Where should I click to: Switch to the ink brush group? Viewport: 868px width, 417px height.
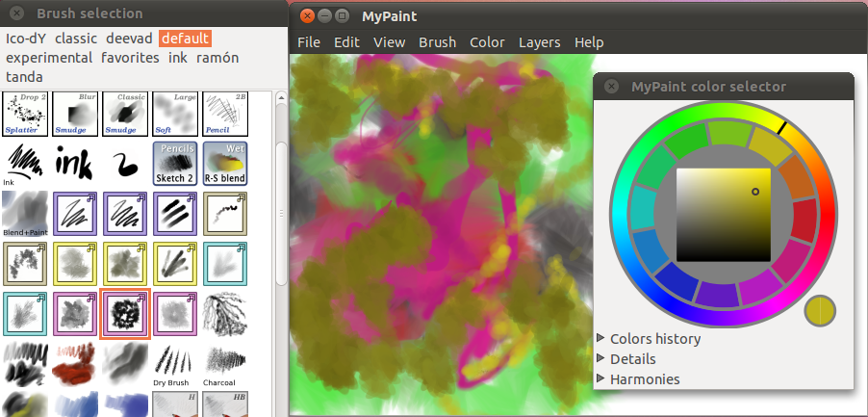(178, 58)
